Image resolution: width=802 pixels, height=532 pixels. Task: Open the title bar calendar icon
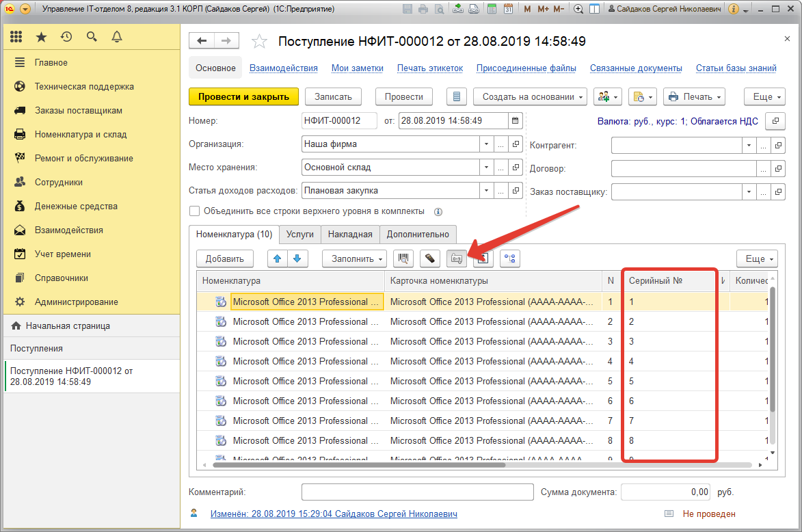(x=508, y=9)
